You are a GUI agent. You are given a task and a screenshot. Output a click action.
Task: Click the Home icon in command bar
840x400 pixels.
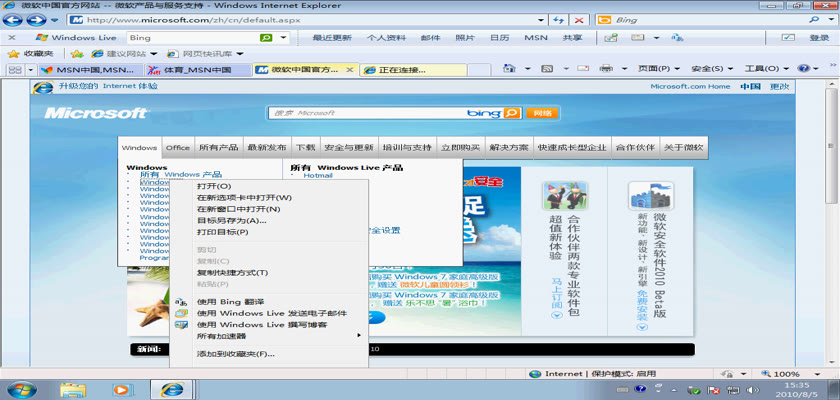tap(510, 69)
